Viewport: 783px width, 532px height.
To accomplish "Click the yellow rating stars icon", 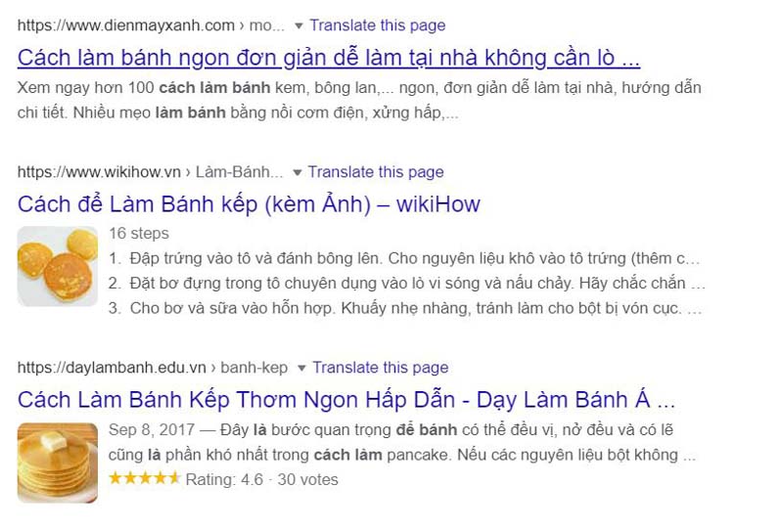I will [x=144, y=478].
